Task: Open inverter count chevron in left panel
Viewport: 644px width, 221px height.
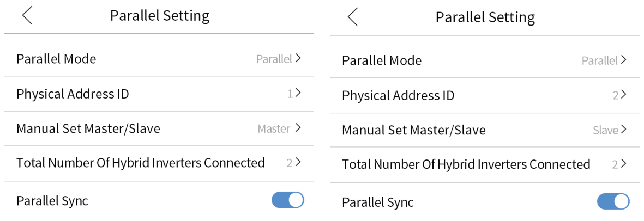Action: click(298, 162)
